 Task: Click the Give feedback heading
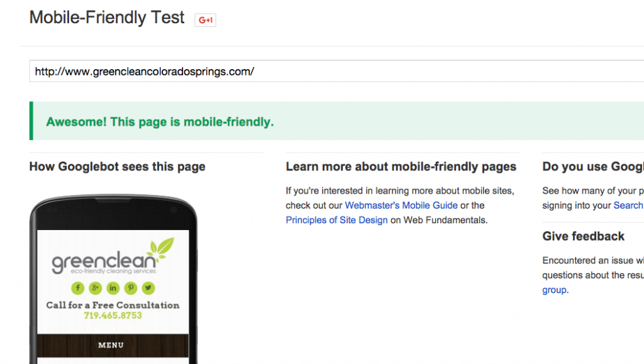pyautogui.click(x=583, y=236)
